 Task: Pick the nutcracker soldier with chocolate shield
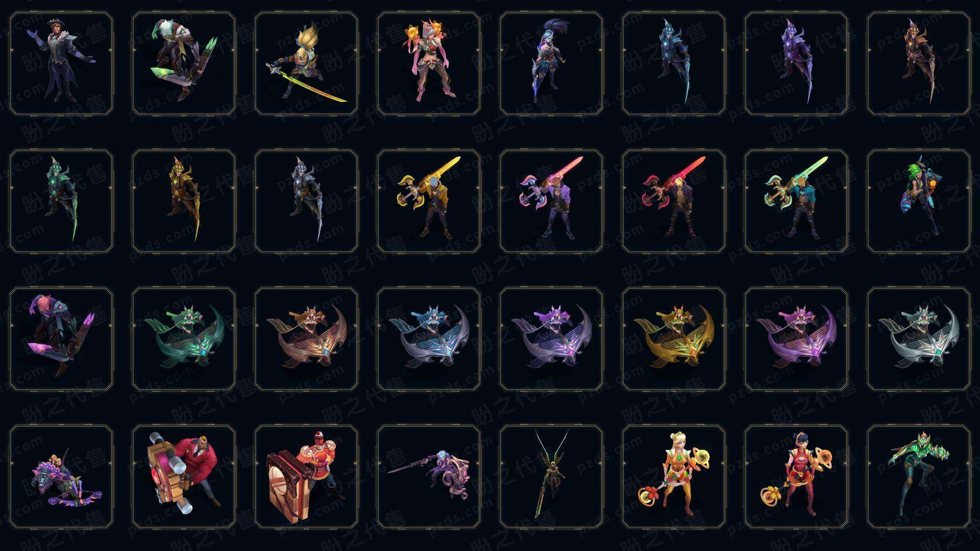(306, 477)
